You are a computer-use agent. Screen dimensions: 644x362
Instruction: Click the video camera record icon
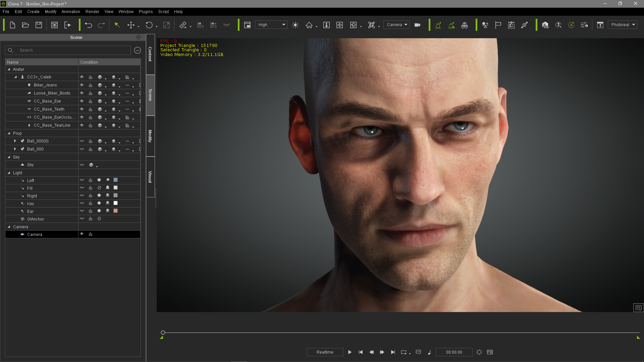click(418, 25)
